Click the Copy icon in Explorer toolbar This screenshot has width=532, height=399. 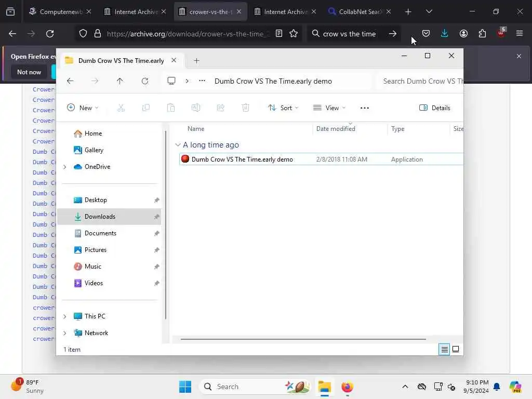[x=146, y=108]
